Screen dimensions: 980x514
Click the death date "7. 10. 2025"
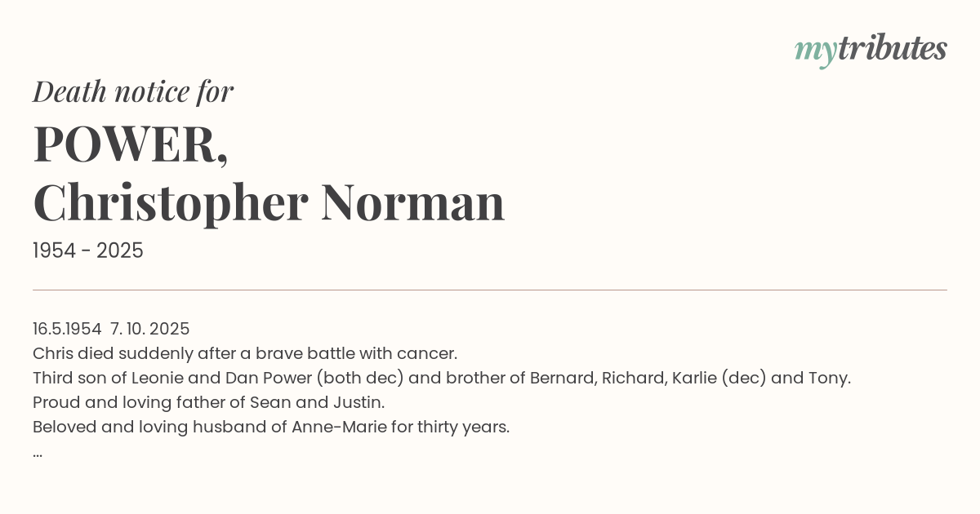(x=150, y=329)
